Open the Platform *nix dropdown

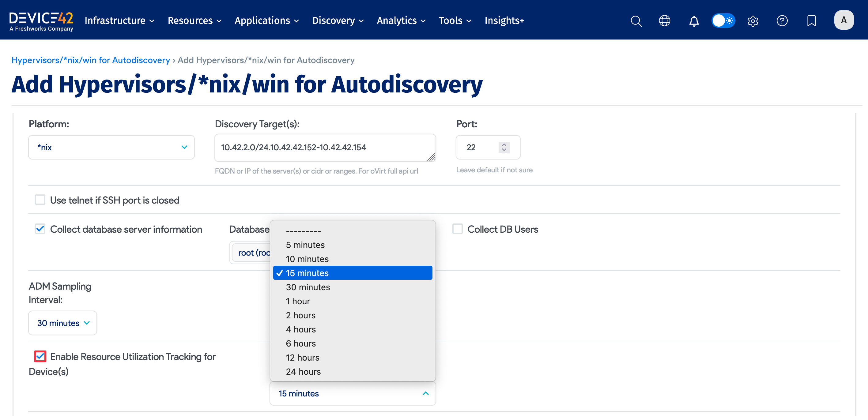(111, 147)
